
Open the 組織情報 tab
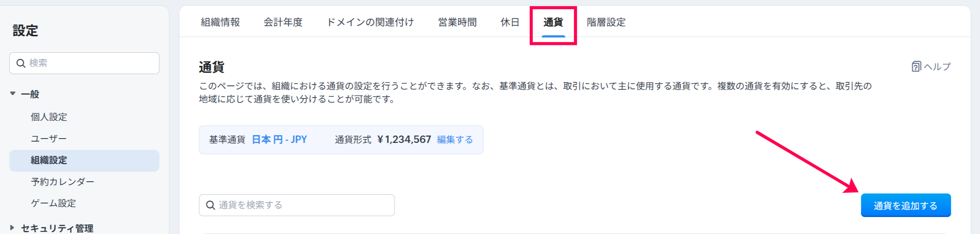220,22
